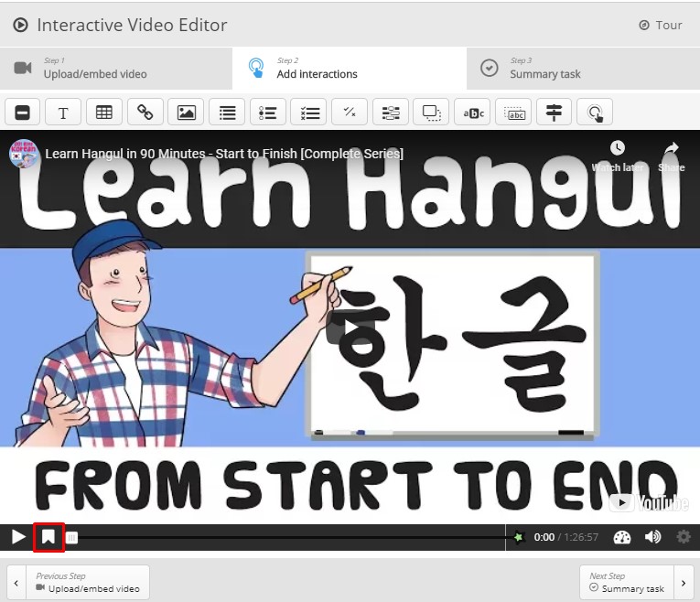This screenshot has height=602, width=700.
Task: Switch to the Upload/embed video step tab
Action: pyautogui.click(x=116, y=69)
